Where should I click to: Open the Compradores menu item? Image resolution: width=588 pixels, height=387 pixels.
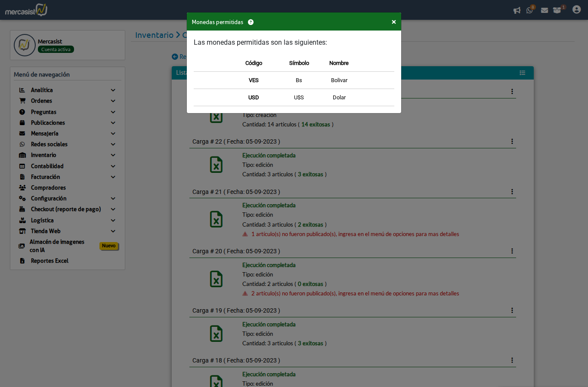[x=48, y=188]
